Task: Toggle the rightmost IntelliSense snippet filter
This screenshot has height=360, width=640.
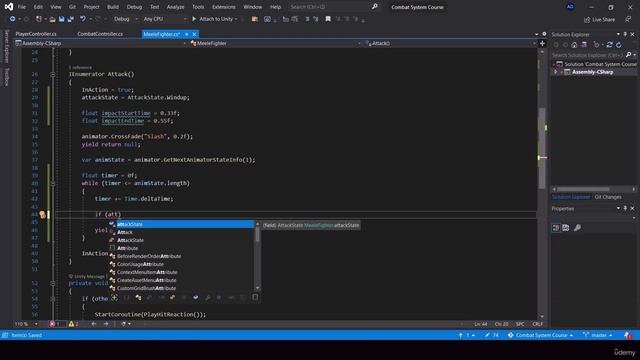Action: pyautogui.click(x=255, y=298)
